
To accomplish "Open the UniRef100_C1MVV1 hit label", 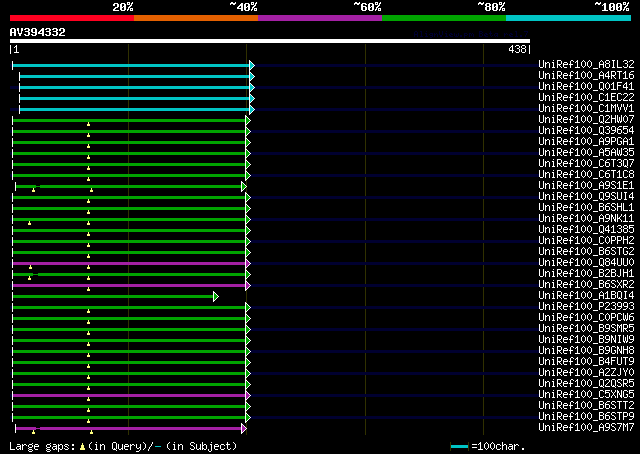I will [x=586, y=108].
